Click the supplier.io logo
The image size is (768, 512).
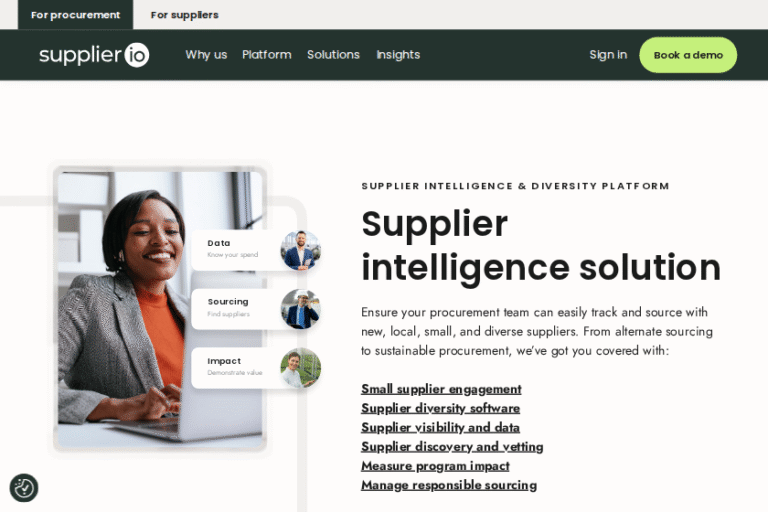[94, 54]
